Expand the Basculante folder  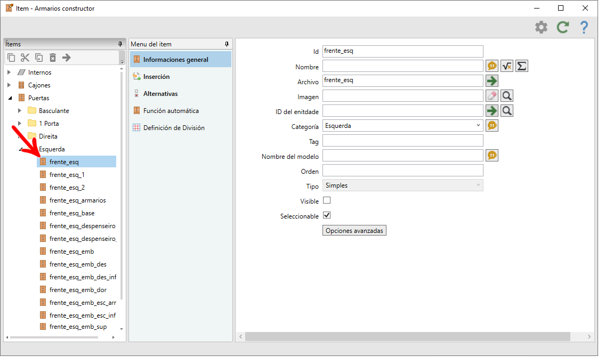coord(20,112)
